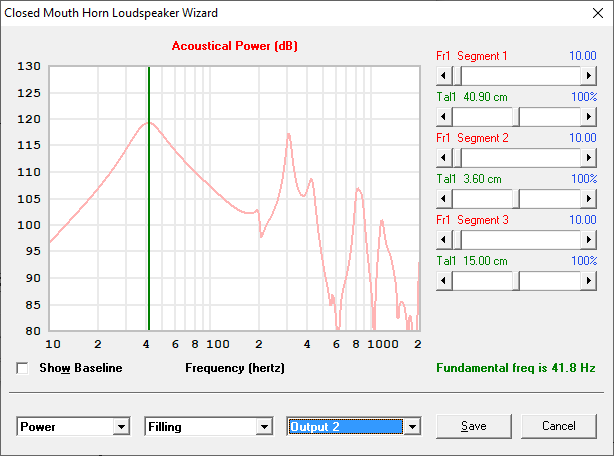The height and width of the screenshot is (456, 614).
Task: Open the Output 2 dropdown list
Action: 412,427
